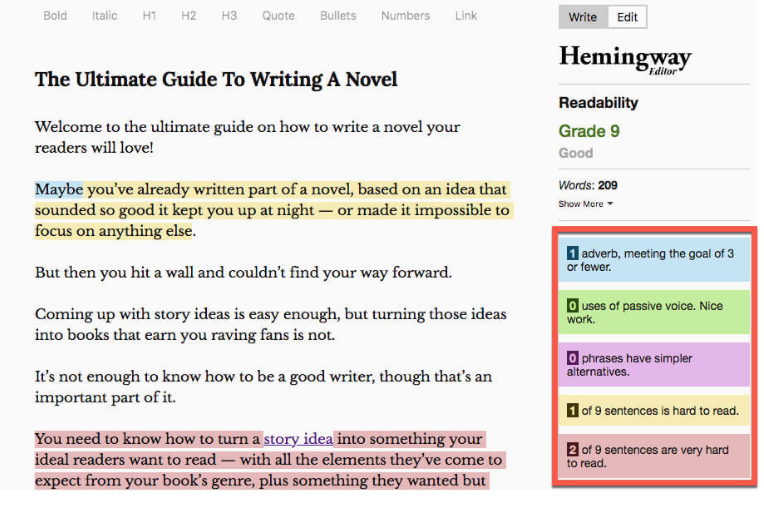Insert a Bullets list
The width and height of the screenshot is (764, 506).
(338, 16)
